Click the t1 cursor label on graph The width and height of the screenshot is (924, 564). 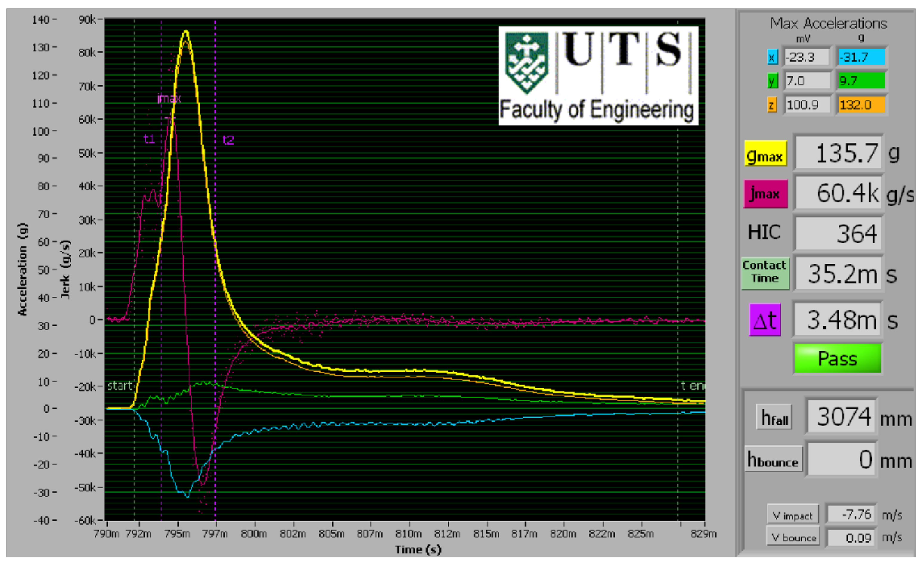[149, 139]
